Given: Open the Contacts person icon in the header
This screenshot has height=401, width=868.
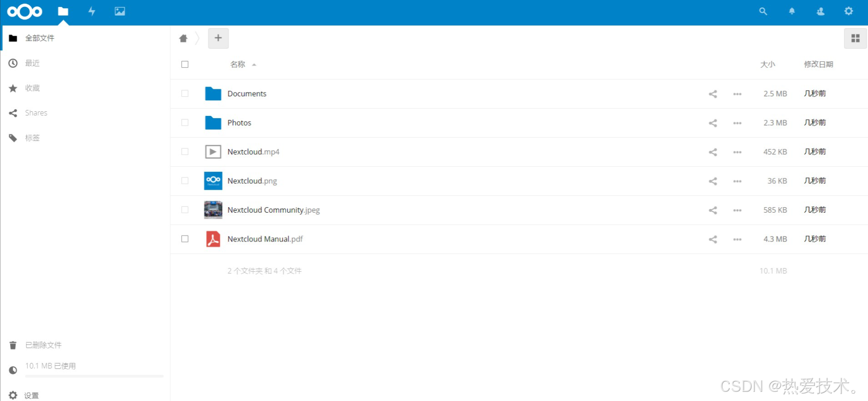Looking at the screenshot, I should [820, 11].
